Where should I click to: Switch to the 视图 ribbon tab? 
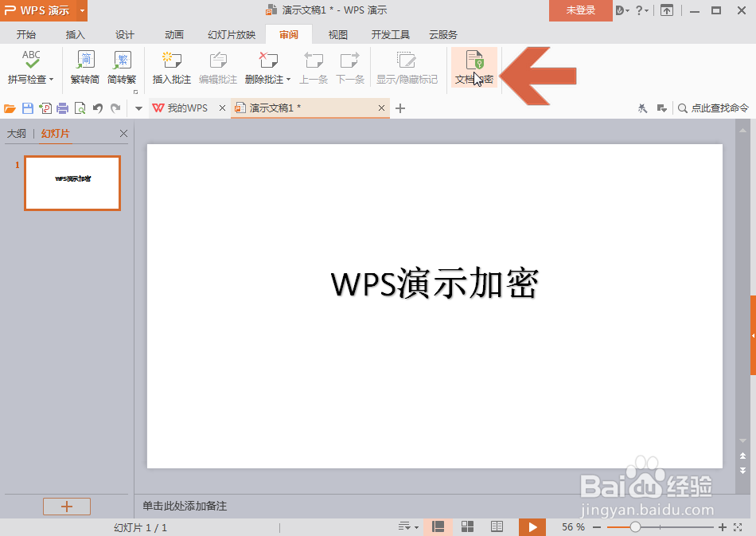[337, 33]
